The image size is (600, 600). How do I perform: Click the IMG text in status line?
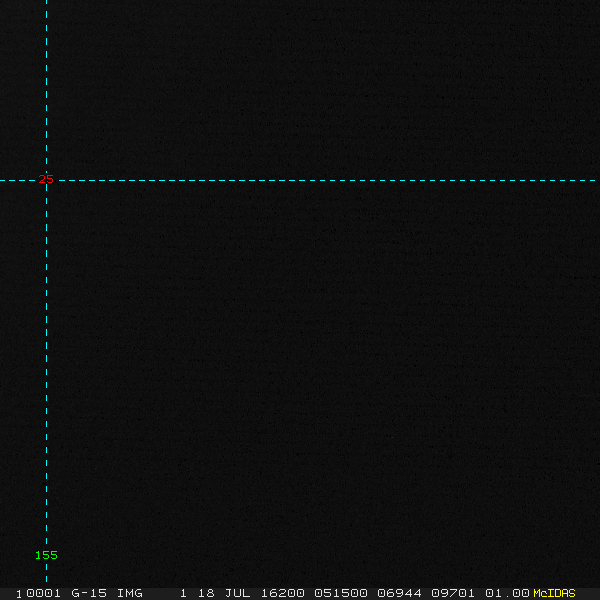(129, 593)
